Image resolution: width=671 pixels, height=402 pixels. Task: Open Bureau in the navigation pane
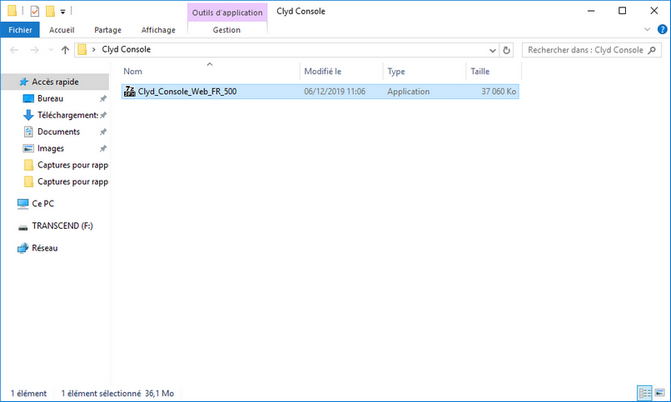pos(50,98)
